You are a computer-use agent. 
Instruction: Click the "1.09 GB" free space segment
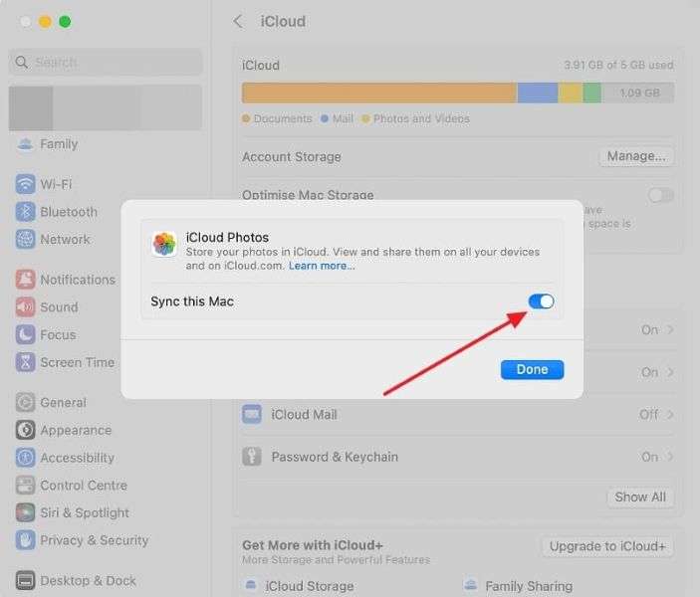point(638,93)
